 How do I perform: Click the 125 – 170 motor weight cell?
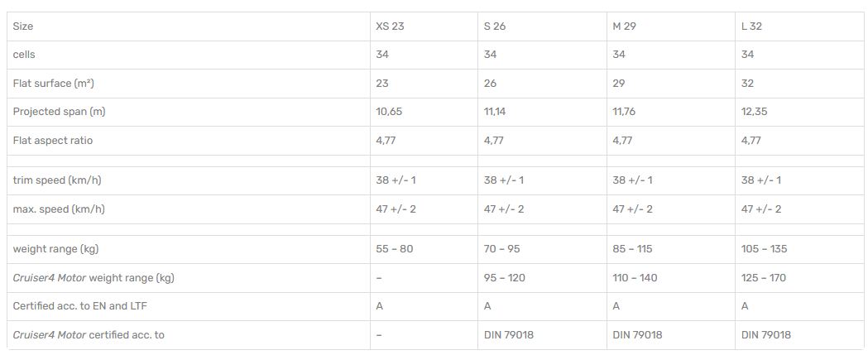(764, 278)
